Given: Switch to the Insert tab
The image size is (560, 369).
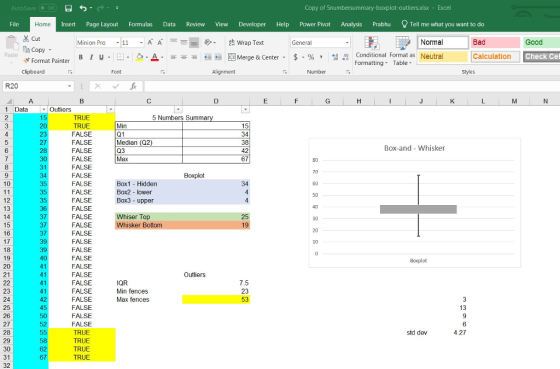Looking at the screenshot, I should click(68, 24).
